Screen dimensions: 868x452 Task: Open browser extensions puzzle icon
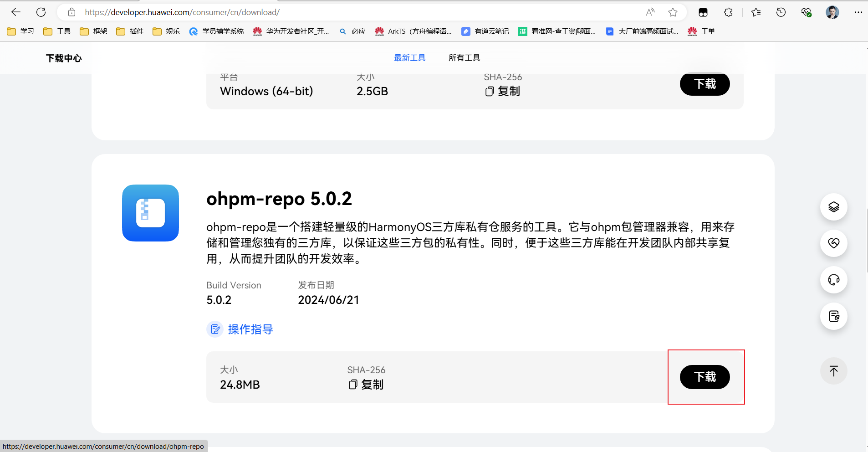click(x=728, y=12)
